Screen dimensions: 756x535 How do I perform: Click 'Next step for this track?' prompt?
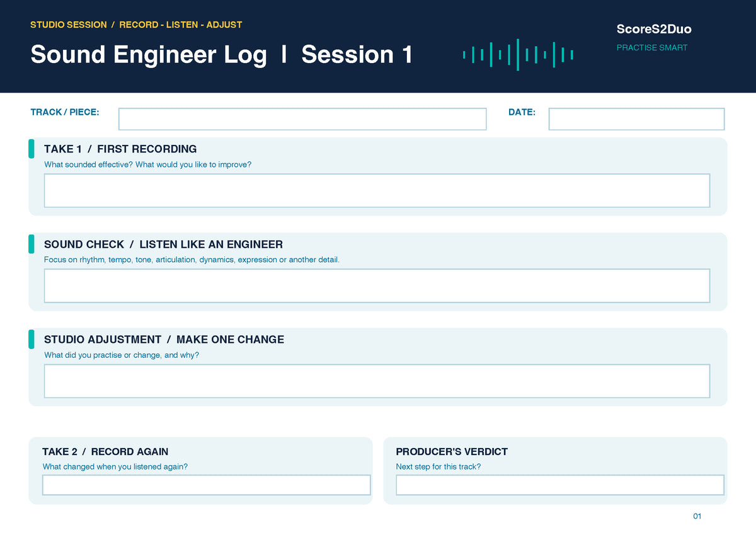[x=438, y=467]
